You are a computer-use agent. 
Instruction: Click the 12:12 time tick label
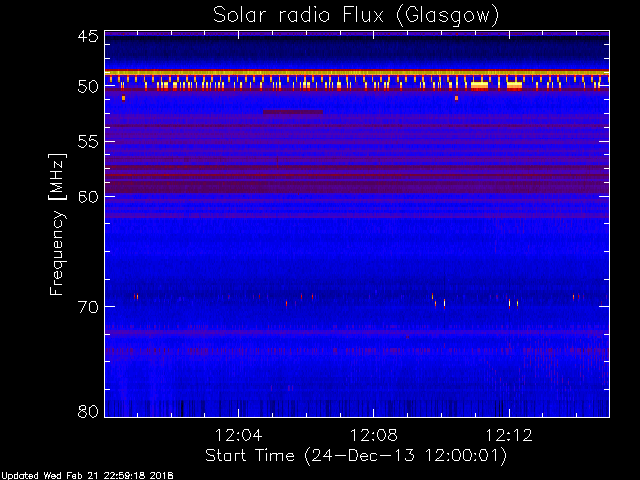pyautogui.click(x=509, y=435)
